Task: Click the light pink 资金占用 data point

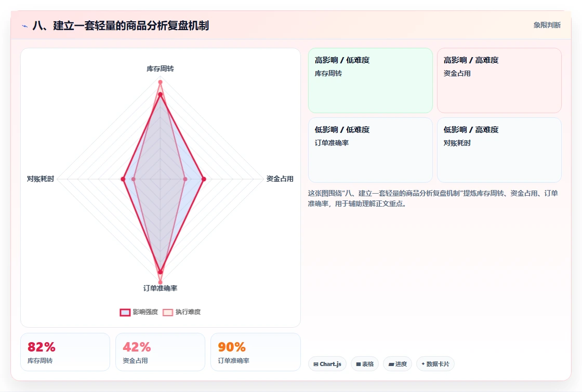Action: point(185,179)
